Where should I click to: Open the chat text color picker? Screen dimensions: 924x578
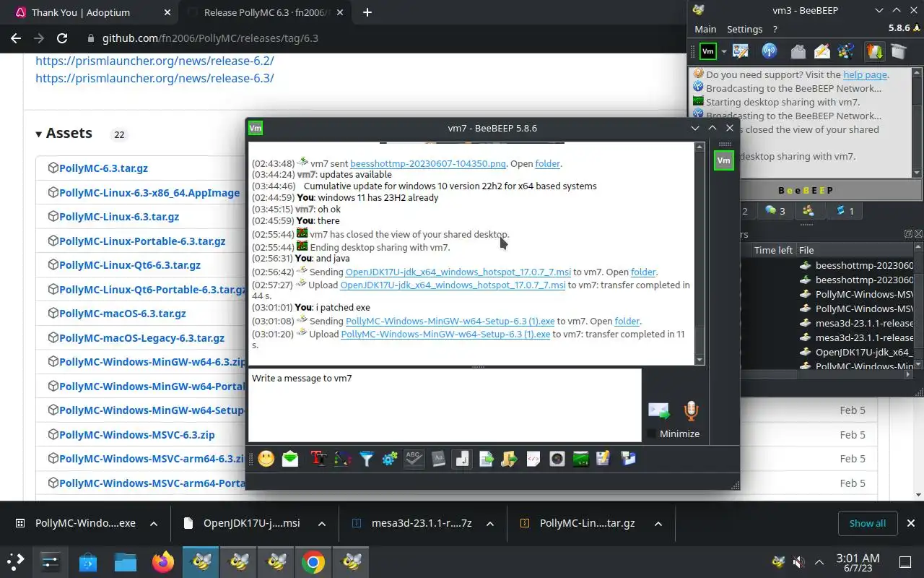coord(342,459)
